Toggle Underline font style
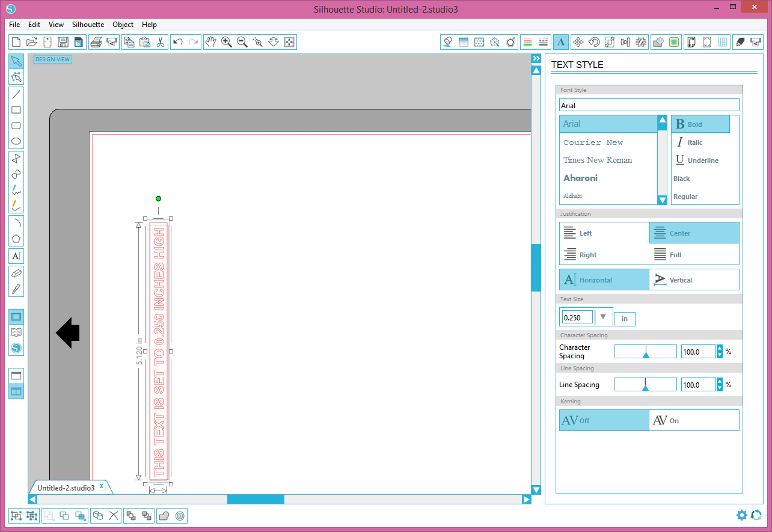Viewport: 772px width, 532px height. tap(697, 161)
